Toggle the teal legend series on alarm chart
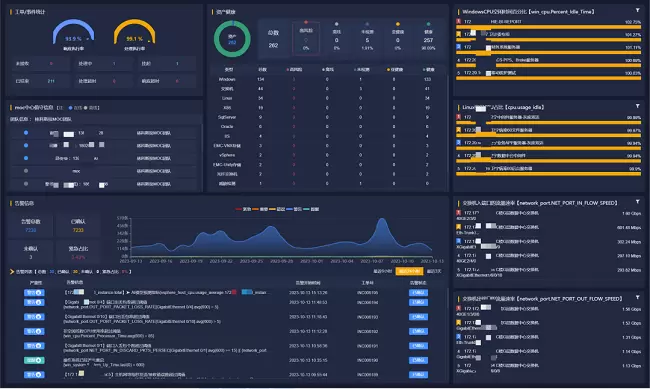The height and width of the screenshot is (389, 650). click(311, 209)
